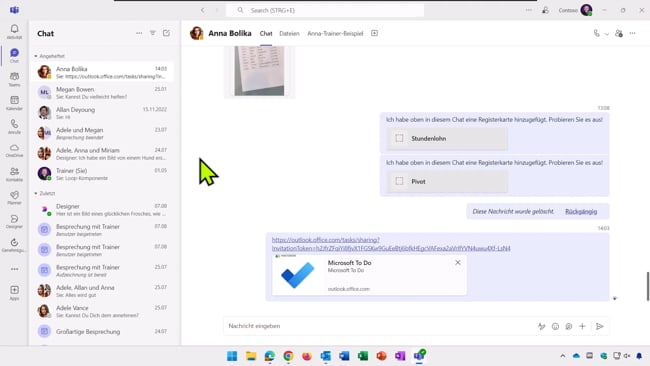650x366 pixels.
Task: Show hidden system tray icons chevron
Action: [563, 356]
